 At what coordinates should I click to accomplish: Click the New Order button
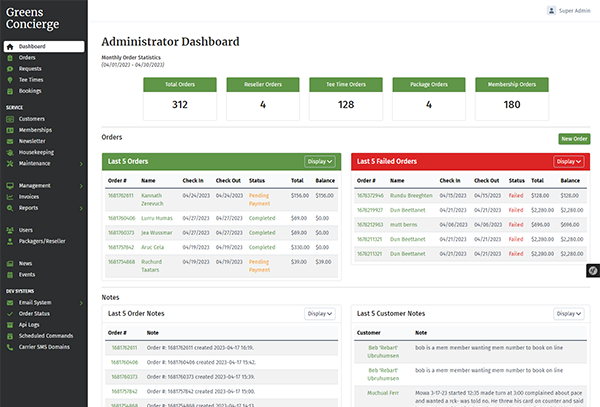574,139
